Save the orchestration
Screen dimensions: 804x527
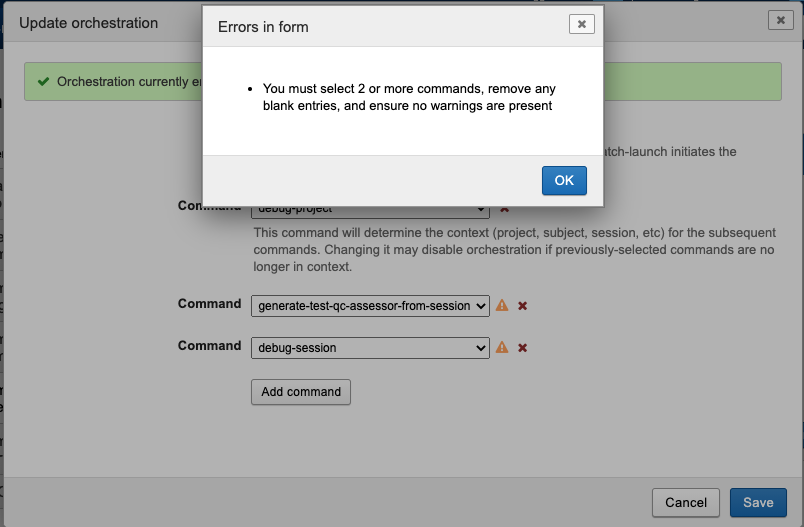[758, 502]
